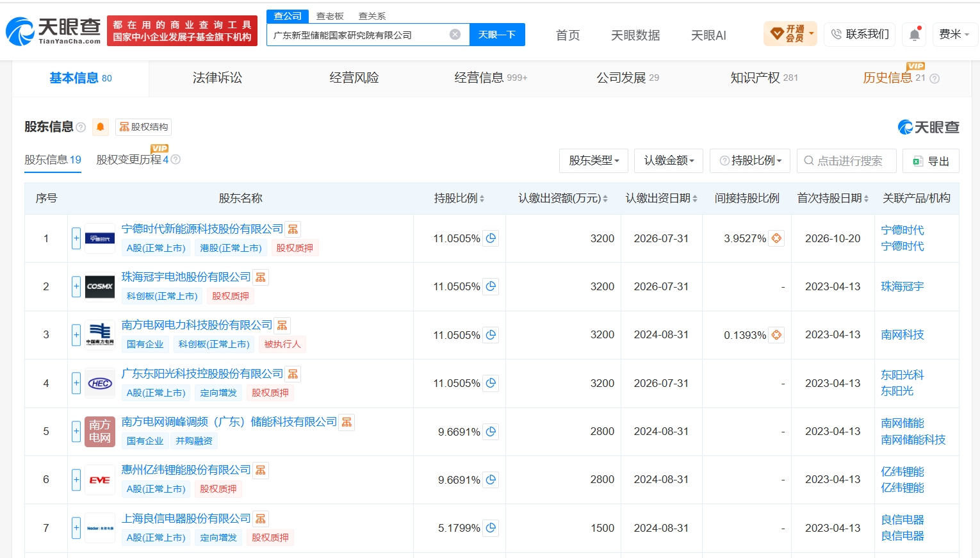Open pie chart icon for 珠海冠宇 holding ratio

pos(491,286)
